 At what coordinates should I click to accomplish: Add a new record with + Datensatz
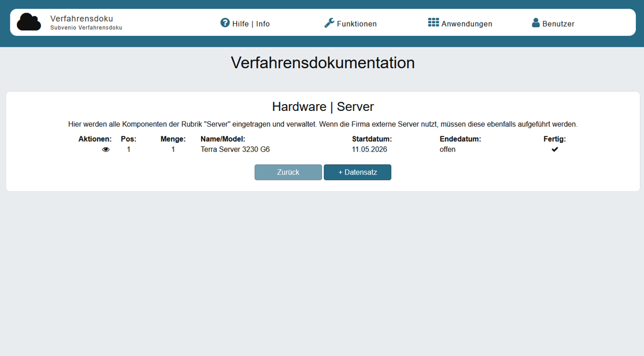click(357, 172)
